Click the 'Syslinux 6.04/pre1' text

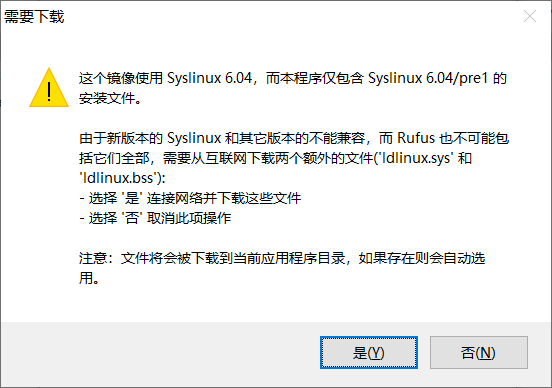coord(428,78)
